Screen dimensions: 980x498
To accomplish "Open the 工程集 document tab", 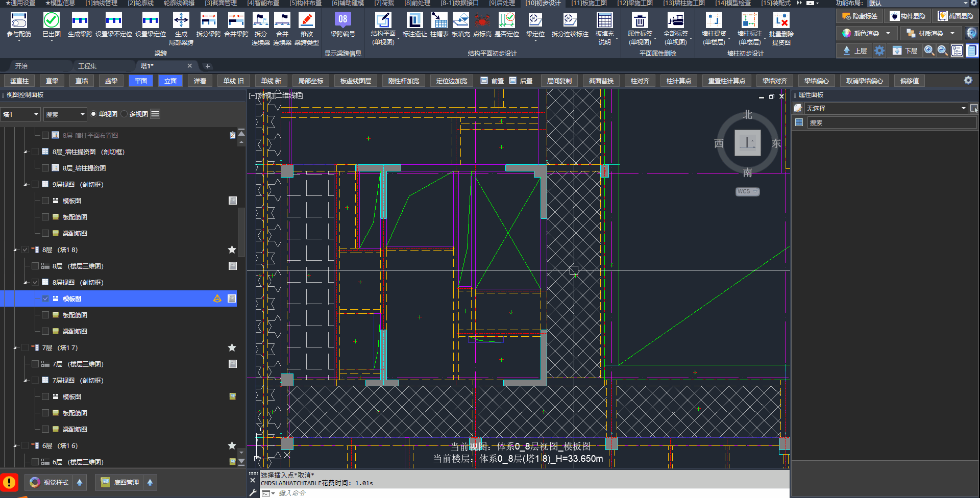I will point(87,66).
